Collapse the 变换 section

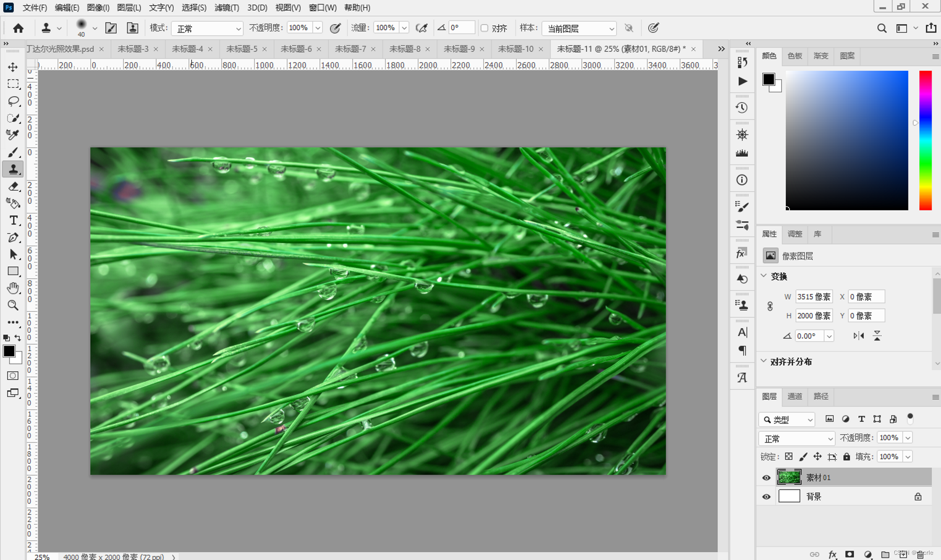(764, 276)
